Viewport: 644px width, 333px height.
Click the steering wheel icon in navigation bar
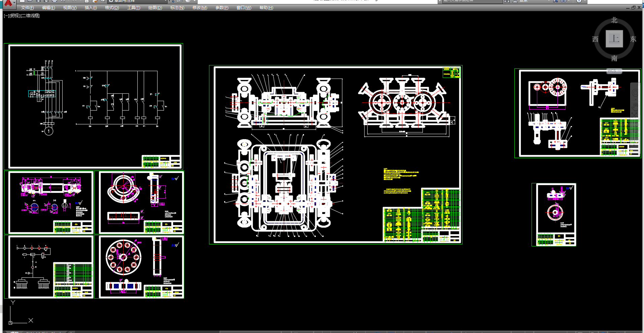[635, 93]
